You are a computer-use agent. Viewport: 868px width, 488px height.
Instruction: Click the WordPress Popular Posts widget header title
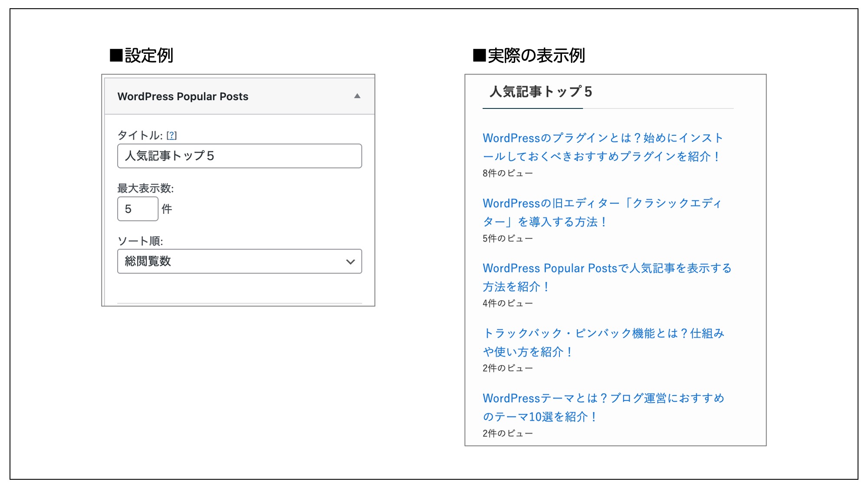click(x=183, y=96)
